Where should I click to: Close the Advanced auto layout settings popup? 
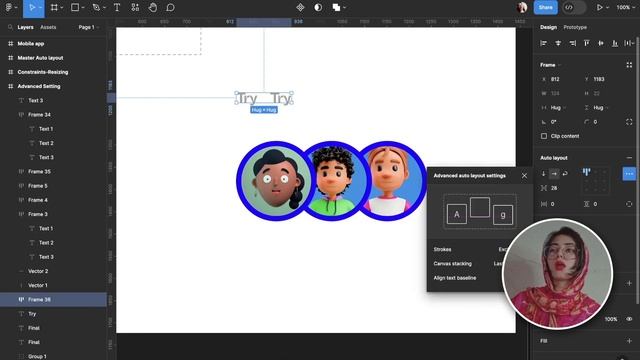click(524, 176)
